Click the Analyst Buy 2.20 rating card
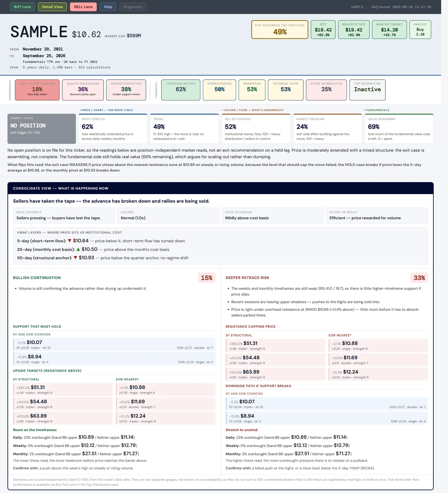 point(420,30)
